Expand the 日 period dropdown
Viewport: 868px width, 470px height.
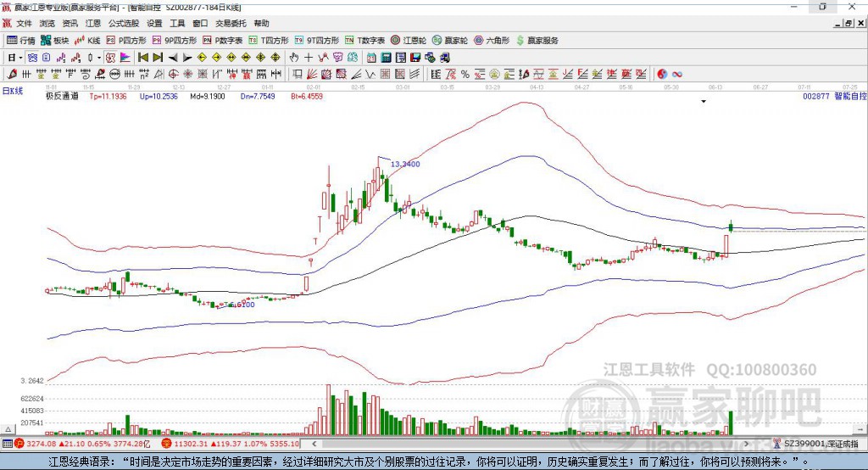(x=20, y=58)
